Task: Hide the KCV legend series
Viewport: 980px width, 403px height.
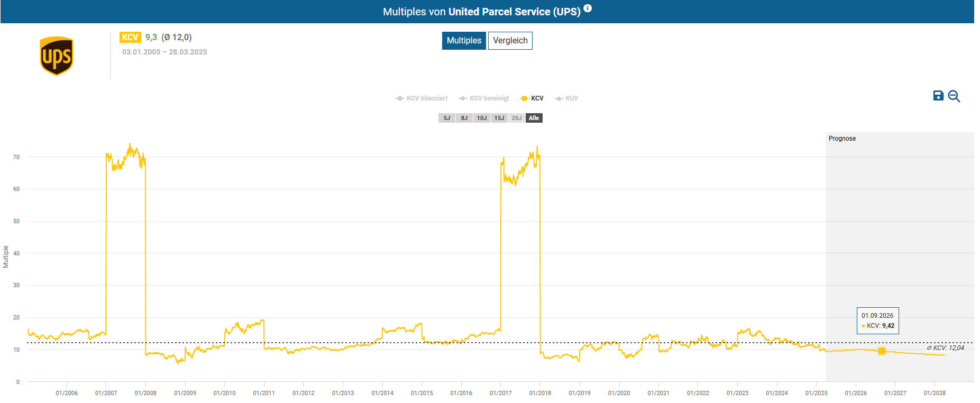Action: pos(532,98)
